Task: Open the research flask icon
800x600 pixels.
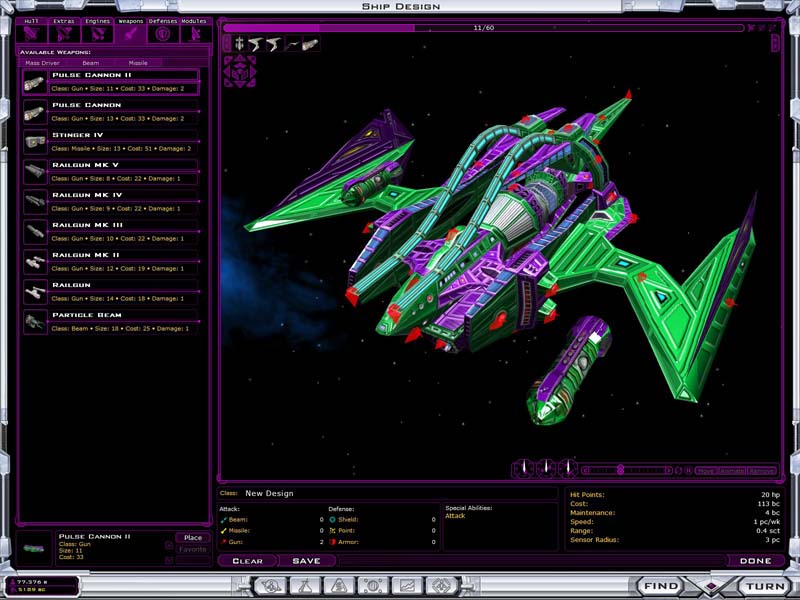Action: coord(305,586)
